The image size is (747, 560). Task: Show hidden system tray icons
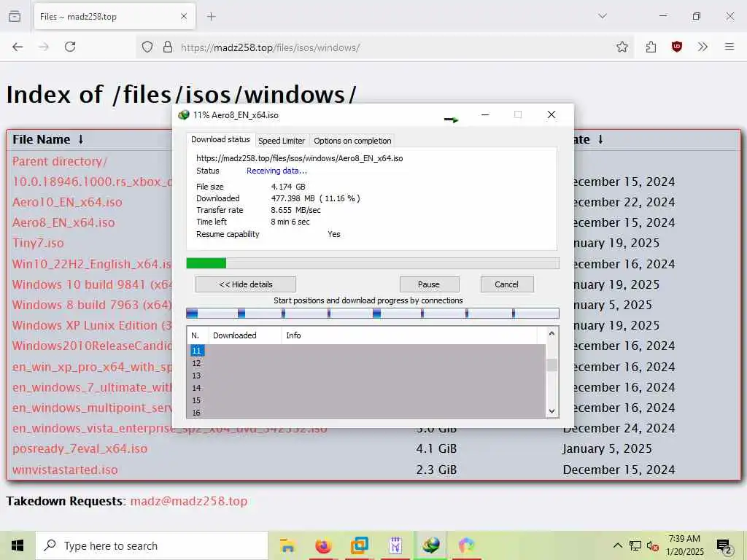tap(617, 545)
